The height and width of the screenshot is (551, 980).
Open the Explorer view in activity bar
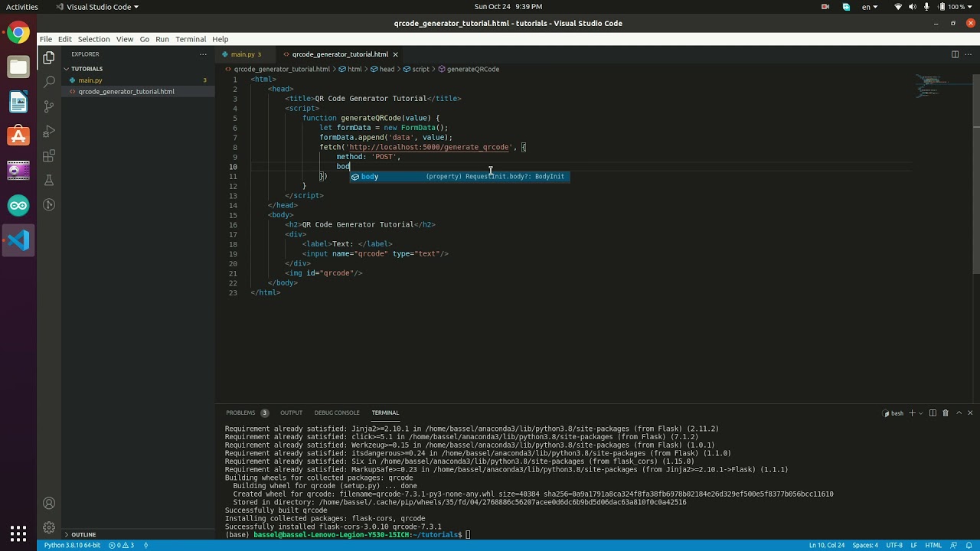tap(49, 57)
